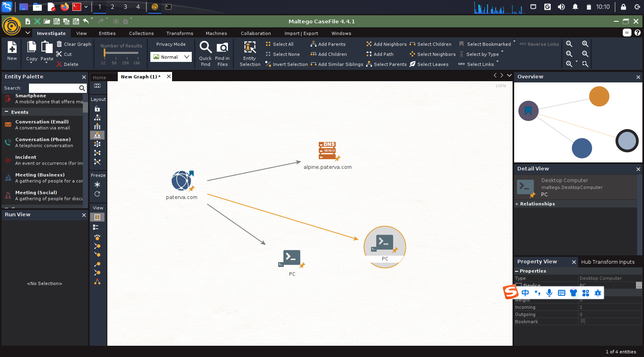Click the save-all icon in title toolbar

[66, 21]
